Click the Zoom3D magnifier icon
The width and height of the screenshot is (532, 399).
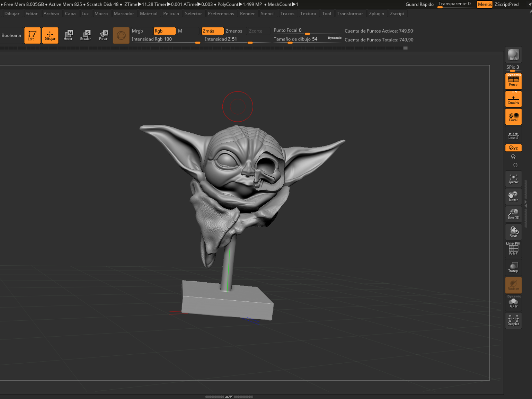(x=513, y=214)
